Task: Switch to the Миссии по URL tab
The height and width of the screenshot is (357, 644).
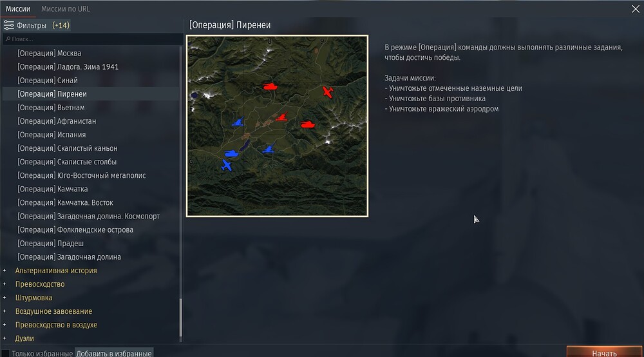Action: point(65,9)
